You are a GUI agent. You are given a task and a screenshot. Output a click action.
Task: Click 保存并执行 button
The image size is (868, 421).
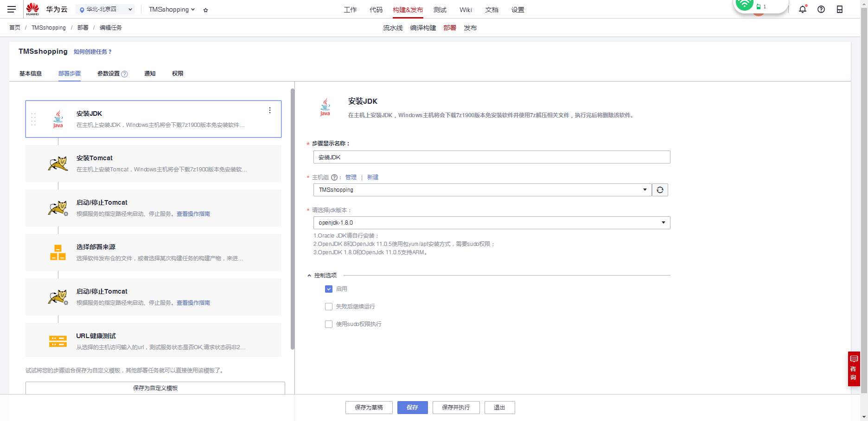456,408
